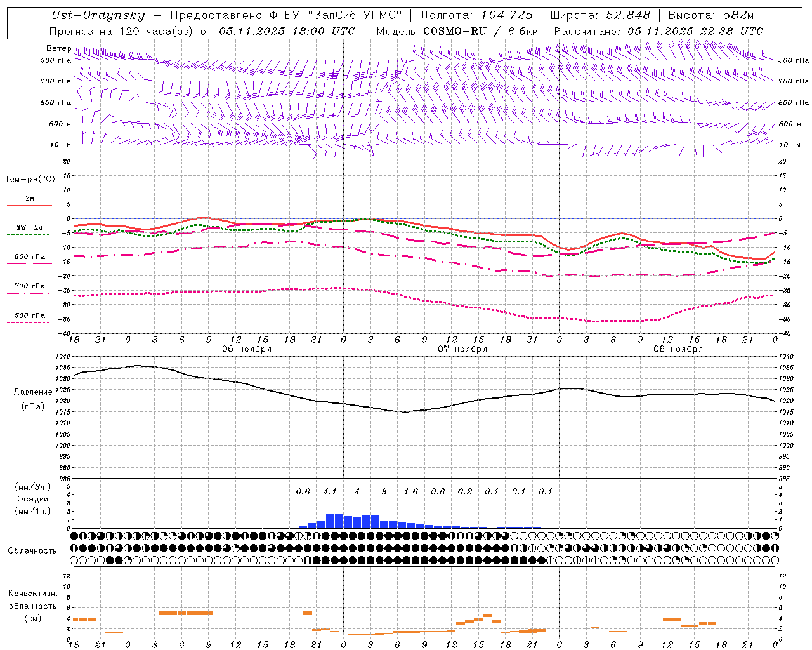Click the Ust-Ordynsky station title
812x650 pixels.
pos(98,15)
